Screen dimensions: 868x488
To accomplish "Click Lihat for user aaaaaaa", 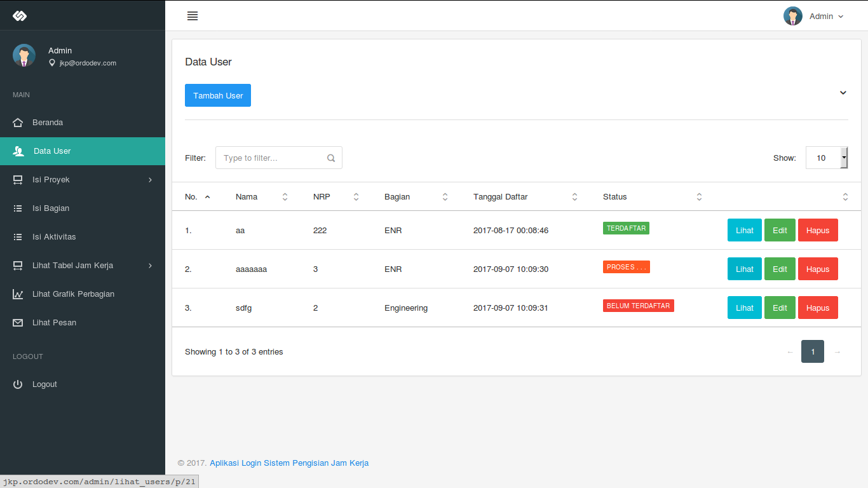I will pos(745,269).
